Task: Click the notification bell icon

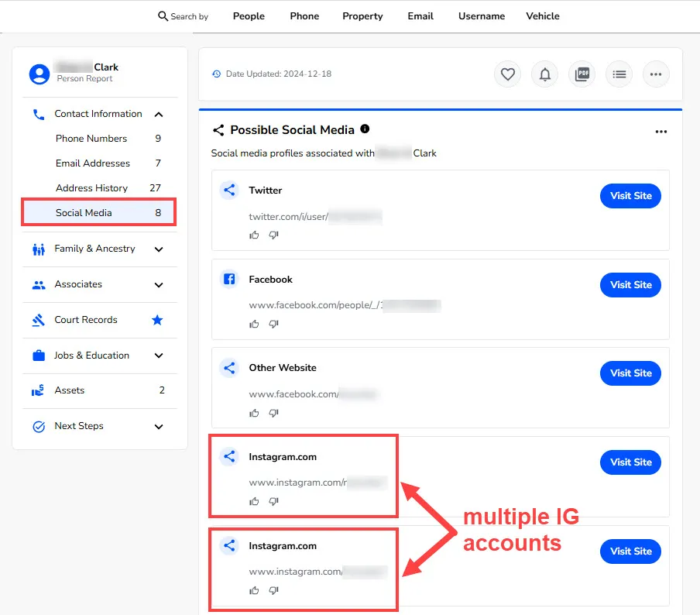Action: tap(544, 74)
